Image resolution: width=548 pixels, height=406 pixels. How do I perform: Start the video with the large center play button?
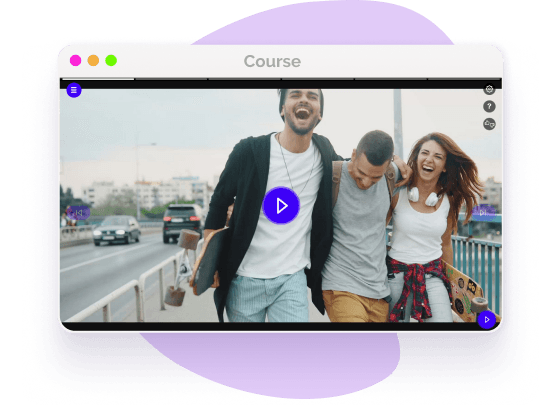point(281,205)
